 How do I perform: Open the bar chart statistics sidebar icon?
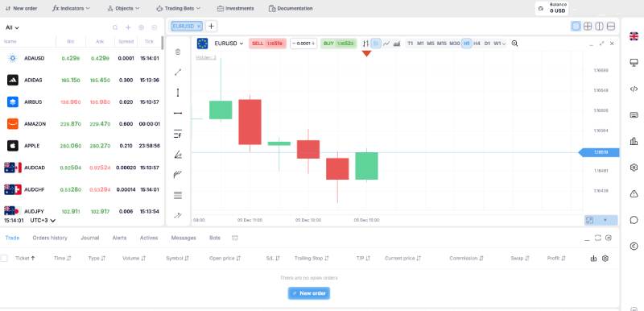tap(634, 141)
